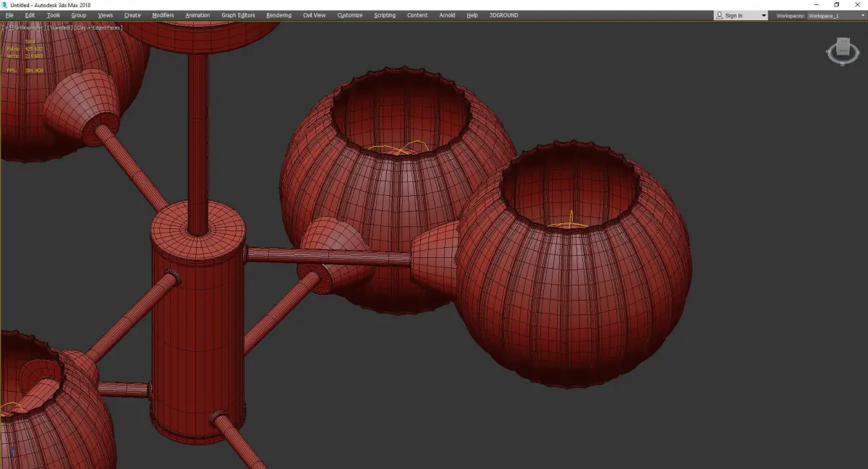Open the Edit menu
868x469 pixels.
(30, 15)
